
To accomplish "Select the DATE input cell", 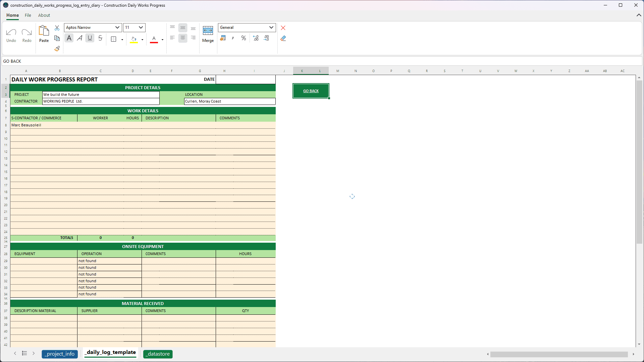I will click(x=246, y=79).
